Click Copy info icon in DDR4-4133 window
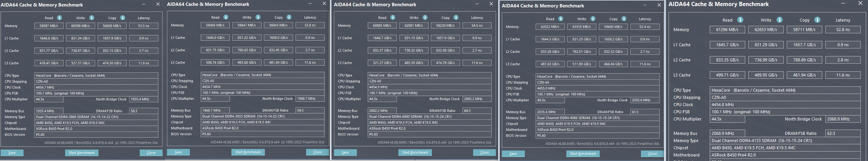The image size is (868, 161). (x=817, y=20)
